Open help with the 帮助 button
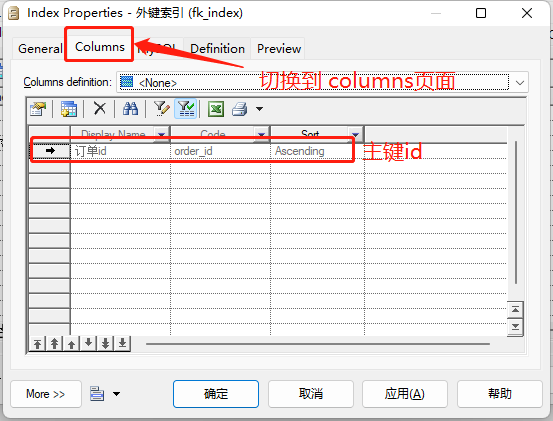 500,394
